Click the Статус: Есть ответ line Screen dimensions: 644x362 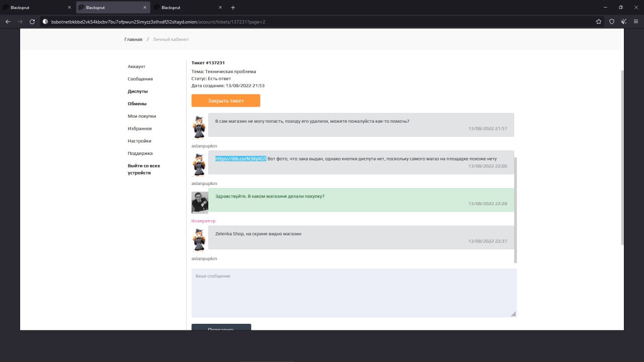coord(211,78)
